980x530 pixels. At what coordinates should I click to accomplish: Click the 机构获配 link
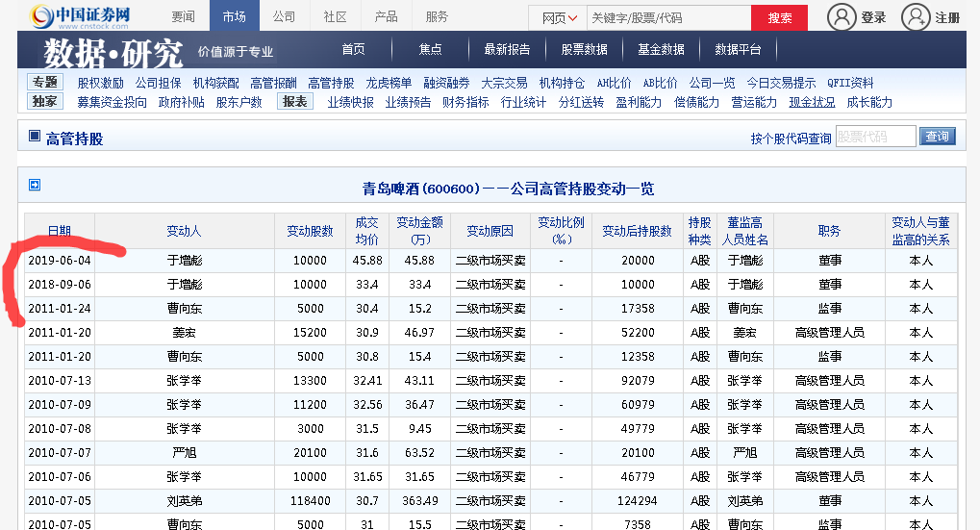coord(215,83)
